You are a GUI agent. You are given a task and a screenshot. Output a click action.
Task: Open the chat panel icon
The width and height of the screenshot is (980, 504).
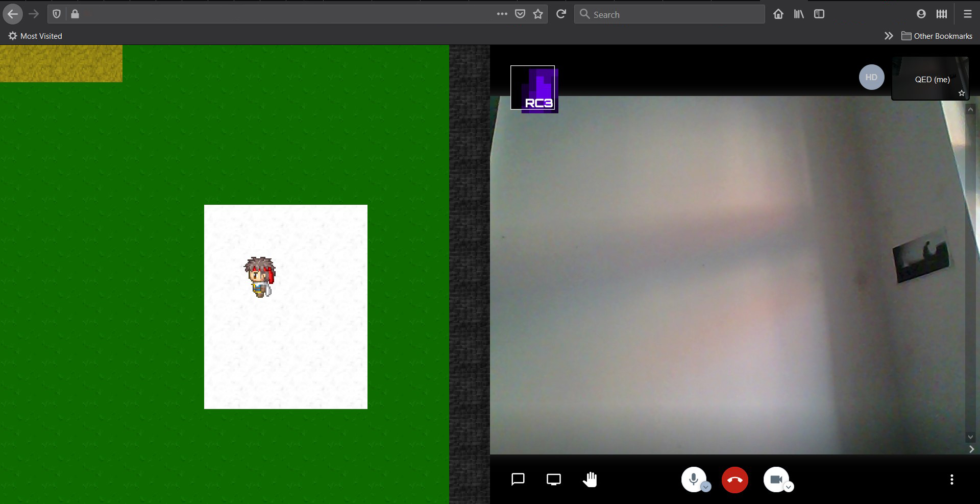coord(518,479)
